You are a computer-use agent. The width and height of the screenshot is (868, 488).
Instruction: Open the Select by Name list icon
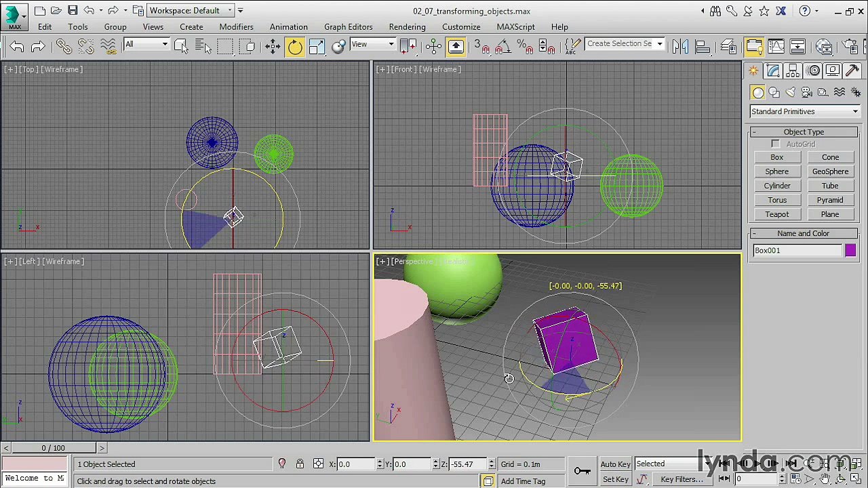pos(203,46)
